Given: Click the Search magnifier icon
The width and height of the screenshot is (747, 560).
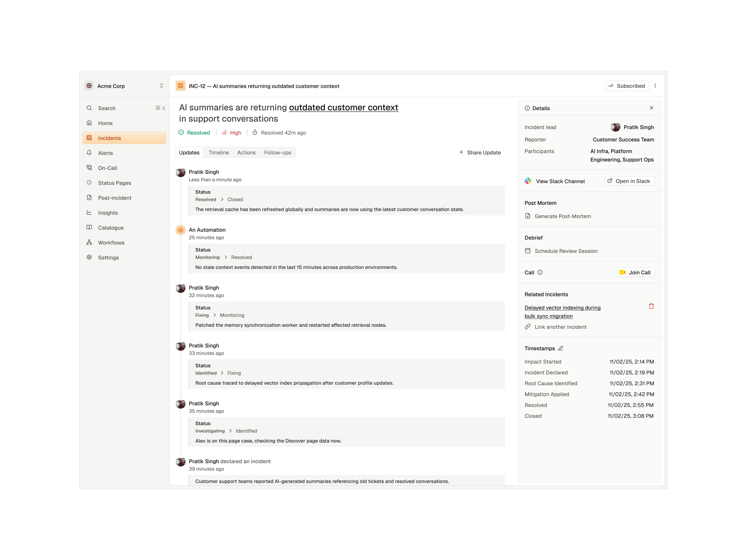Looking at the screenshot, I should coord(89,108).
